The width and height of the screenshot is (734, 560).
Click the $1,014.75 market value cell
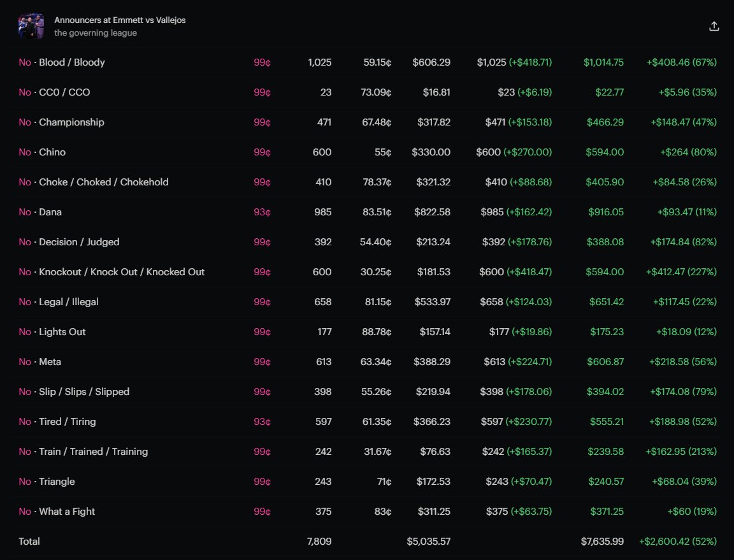(x=603, y=62)
